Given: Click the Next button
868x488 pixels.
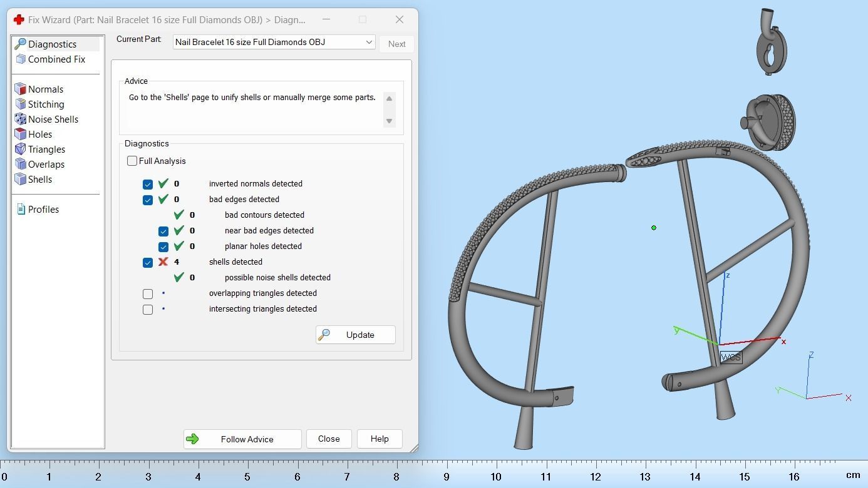Looking at the screenshot, I should coord(396,44).
